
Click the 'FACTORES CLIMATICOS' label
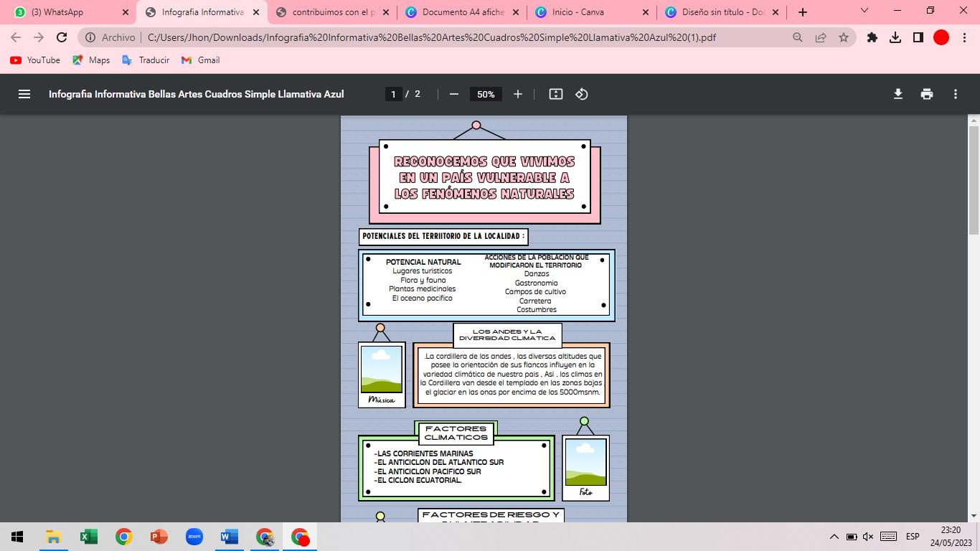coord(456,433)
